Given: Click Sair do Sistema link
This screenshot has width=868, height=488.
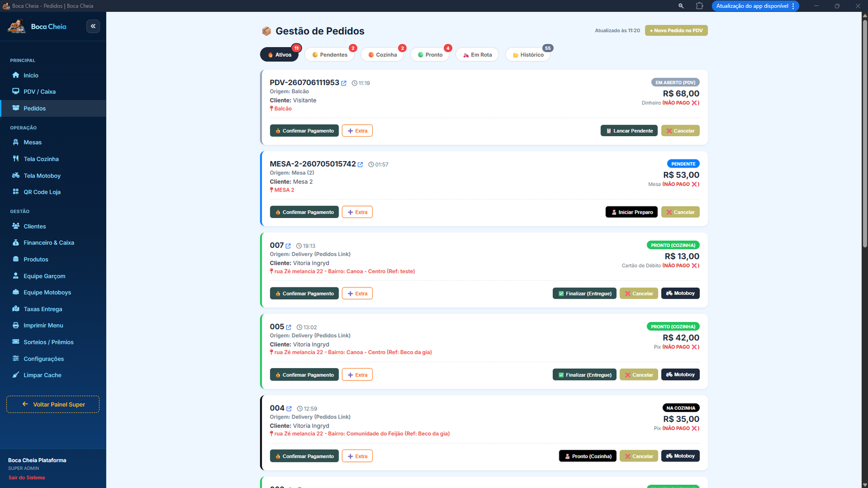Looking at the screenshot, I should tap(27, 478).
